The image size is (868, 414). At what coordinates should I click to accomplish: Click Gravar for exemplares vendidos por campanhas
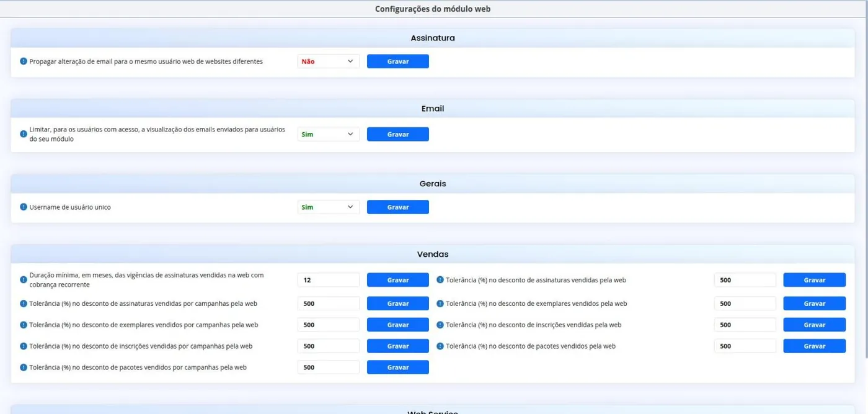pos(398,325)
